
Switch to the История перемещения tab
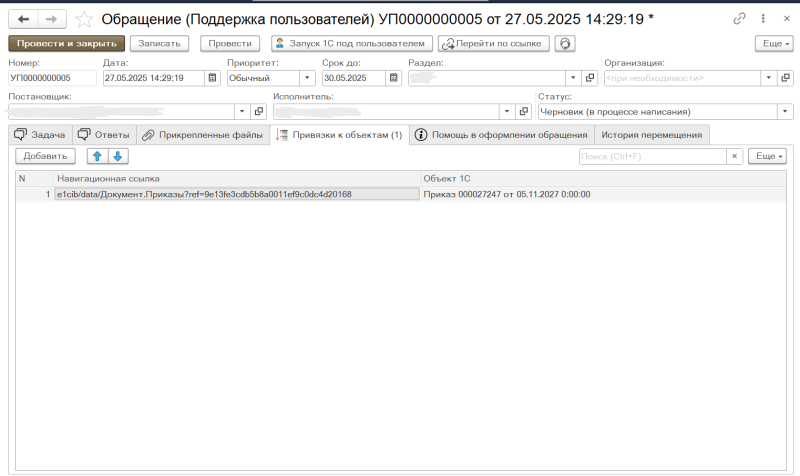tap(652, 135)
